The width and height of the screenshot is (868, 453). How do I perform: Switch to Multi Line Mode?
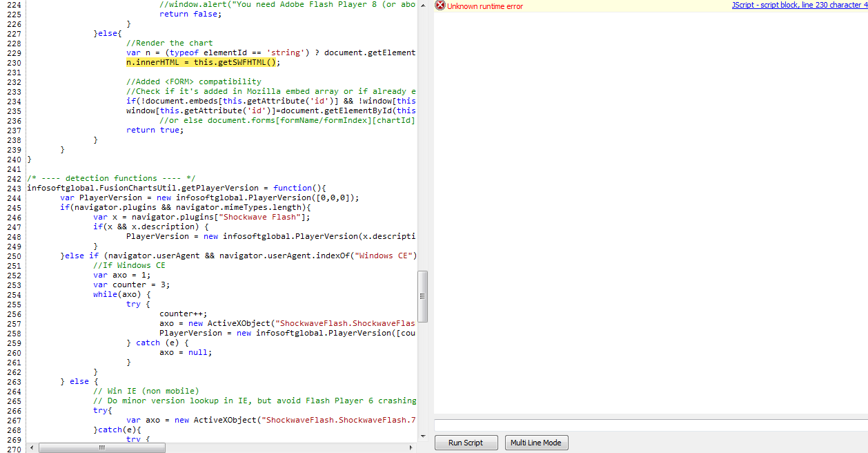(x=536, y=443)
